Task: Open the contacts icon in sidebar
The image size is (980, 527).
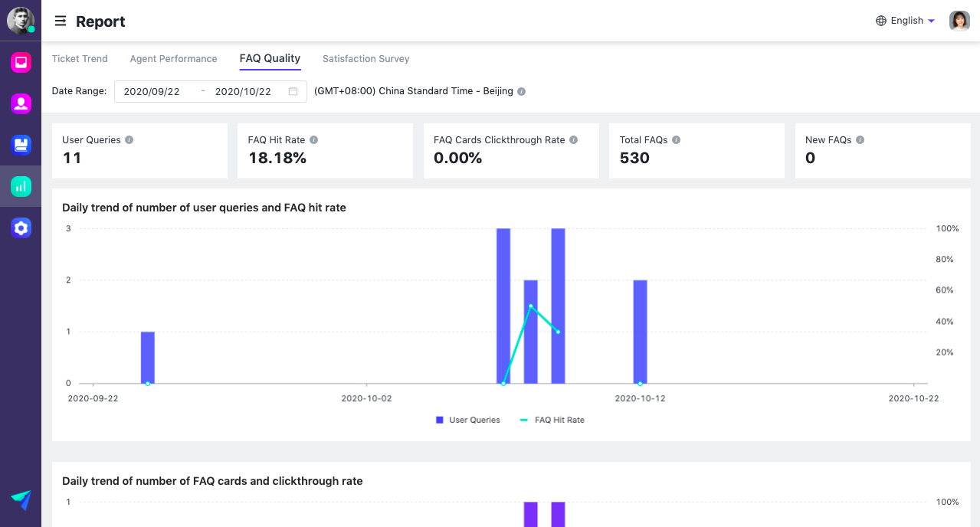Action: [21, 103]
